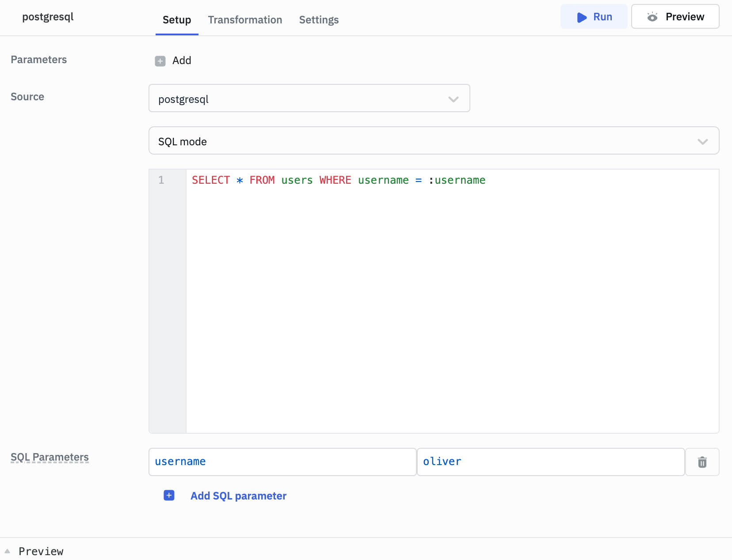Click the Add parameters text label
Image resolution: width=732 pixels, height=560 pixels.
(182, 61)
